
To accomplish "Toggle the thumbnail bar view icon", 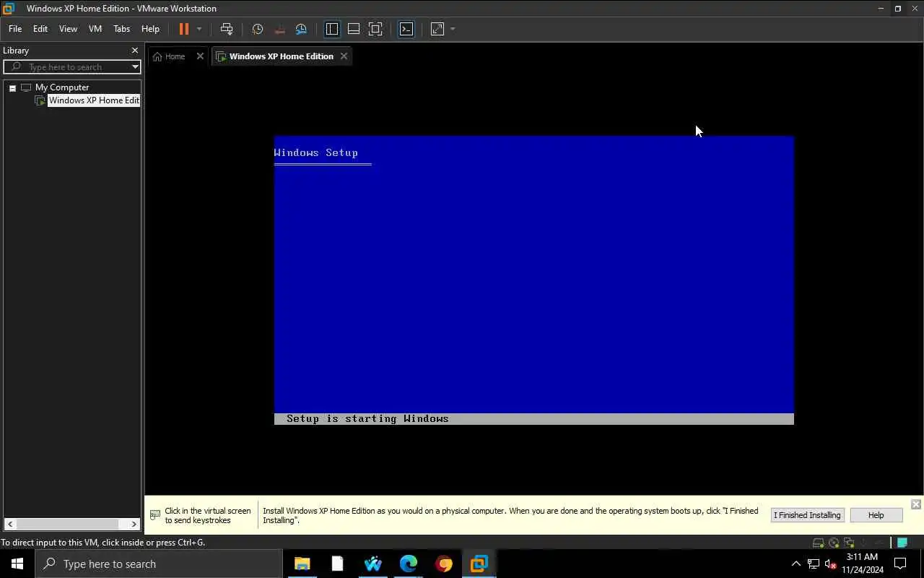I will tap(354, 29).
